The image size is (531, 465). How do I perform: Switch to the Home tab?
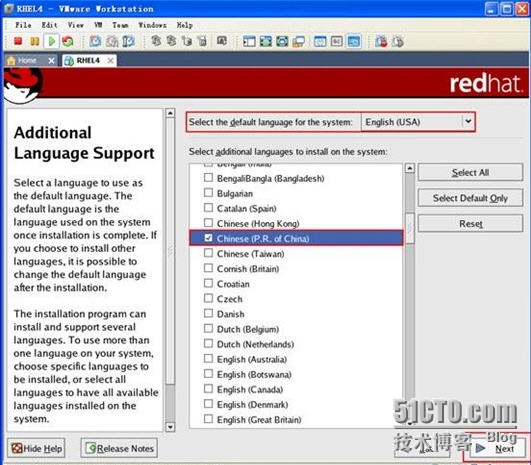[x=31, y=61]
